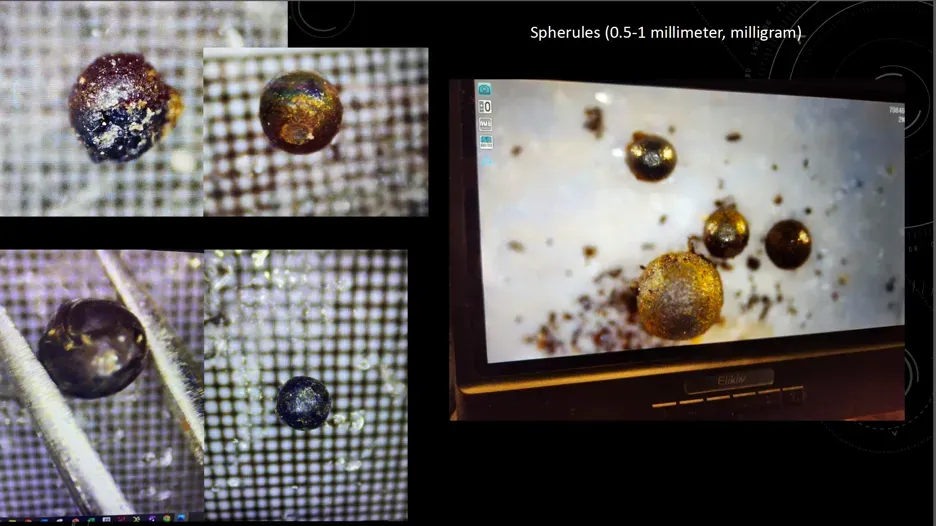
Task: Open the teal resolution icon in microscope sidebar
Action: (484, 141)
